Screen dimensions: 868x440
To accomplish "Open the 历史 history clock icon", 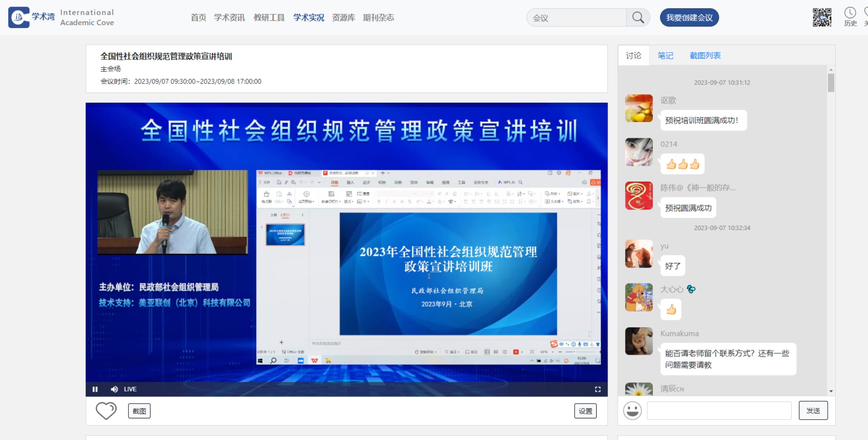I will point(850,17).
